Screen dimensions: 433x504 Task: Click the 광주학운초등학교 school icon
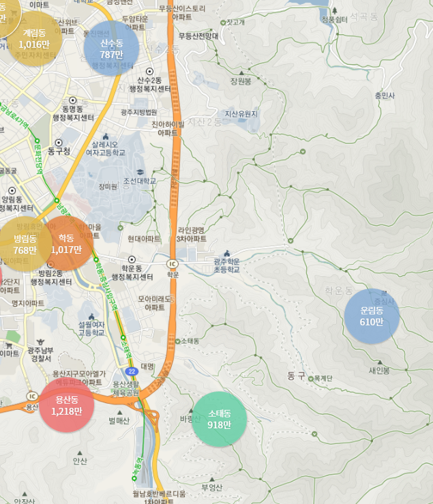point(227,253)
